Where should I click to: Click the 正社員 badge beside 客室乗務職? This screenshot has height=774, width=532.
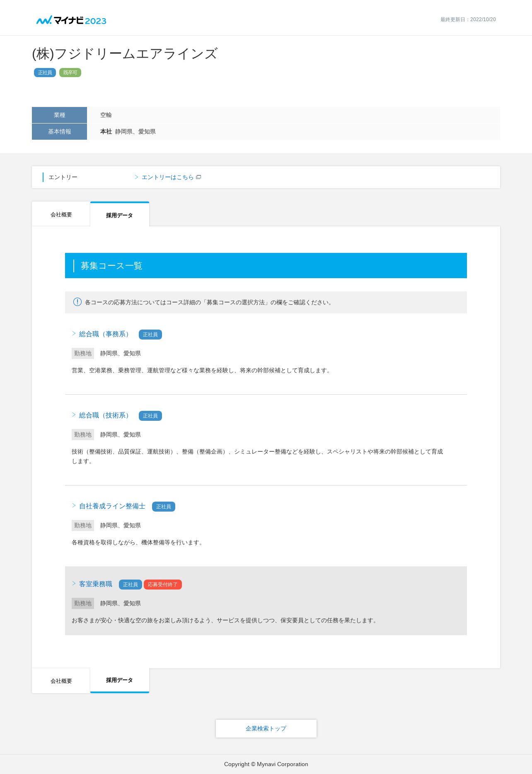point(131,585)
